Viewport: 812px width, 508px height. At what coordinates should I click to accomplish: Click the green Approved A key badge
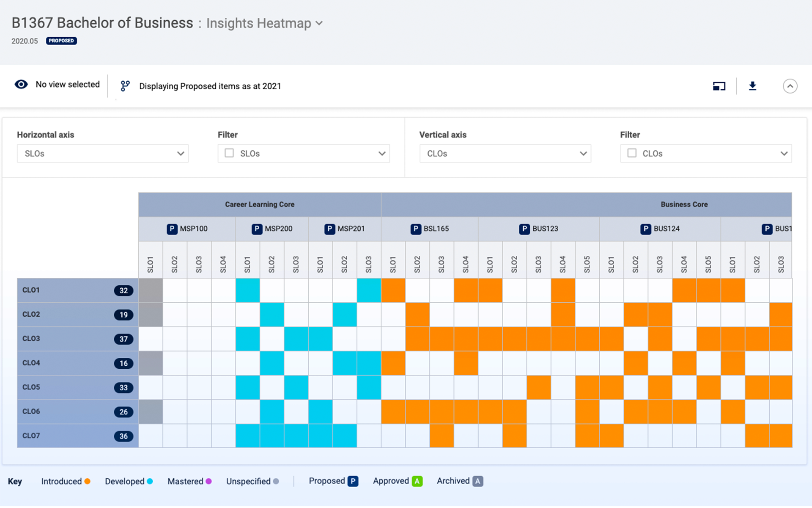[x=417, y=481]
